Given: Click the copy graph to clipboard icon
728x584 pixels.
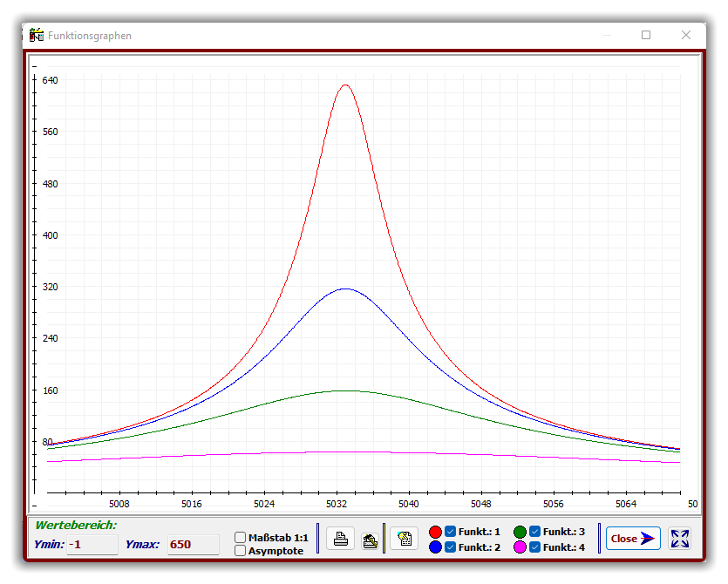Looking at the screenshot, I should 405,539.
